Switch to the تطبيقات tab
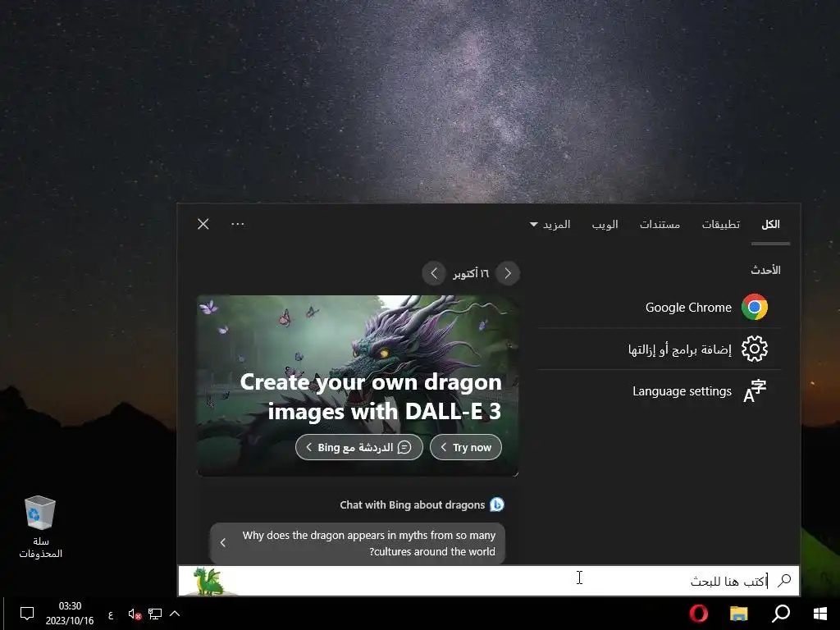Viewport: 840px width, 630px height. [x=721, y=225]
